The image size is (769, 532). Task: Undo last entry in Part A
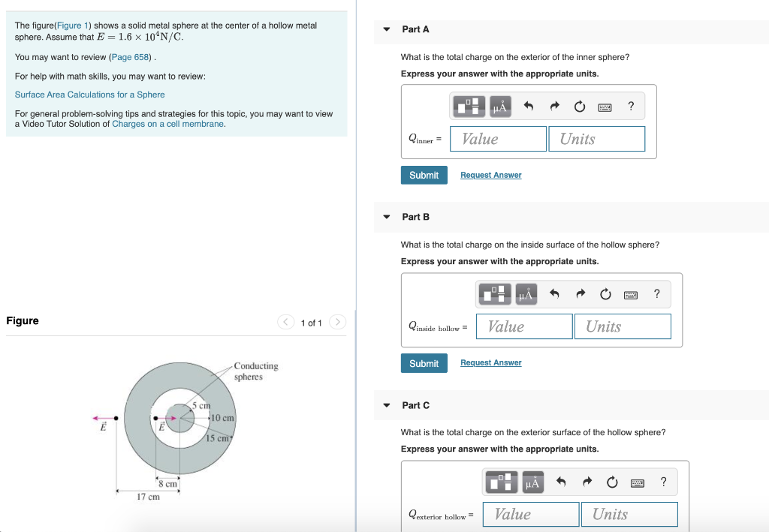pyautogui.click(x=528, y=107)
